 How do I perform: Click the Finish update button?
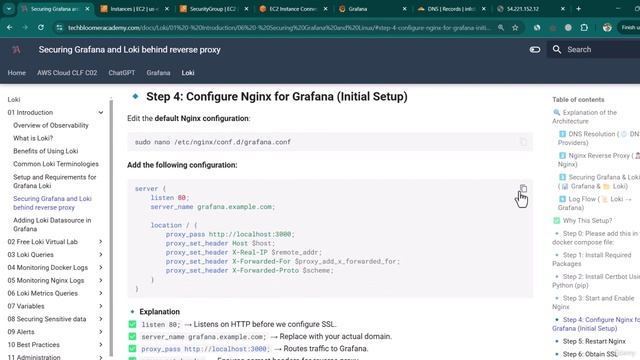tap(629, 27)
